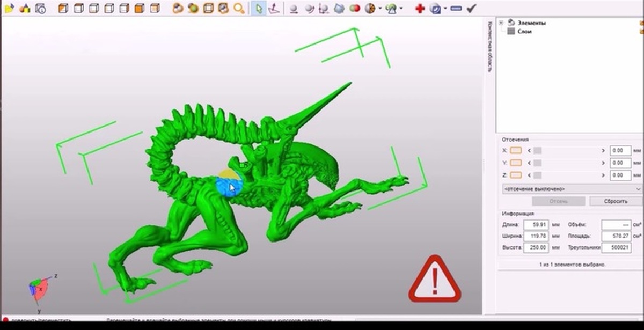Viewport: 644px width, 330px height.
Task: Toggle the Z cut plane button
Action: point(516,175)
